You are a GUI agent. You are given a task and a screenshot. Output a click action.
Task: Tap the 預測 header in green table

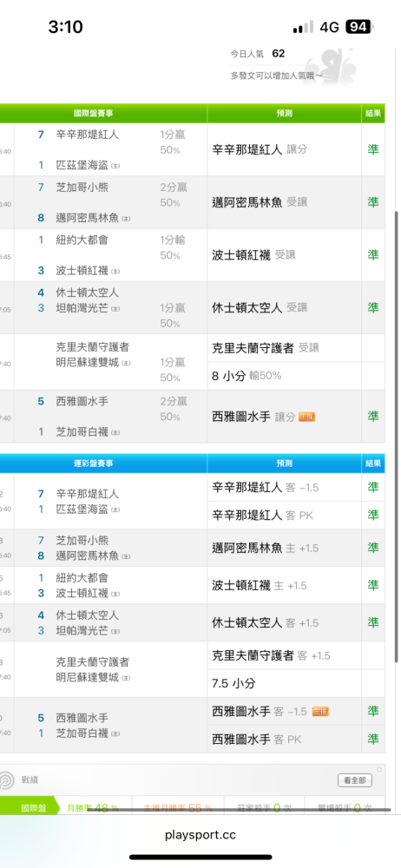pyautogui.click(x=285, y=114)
